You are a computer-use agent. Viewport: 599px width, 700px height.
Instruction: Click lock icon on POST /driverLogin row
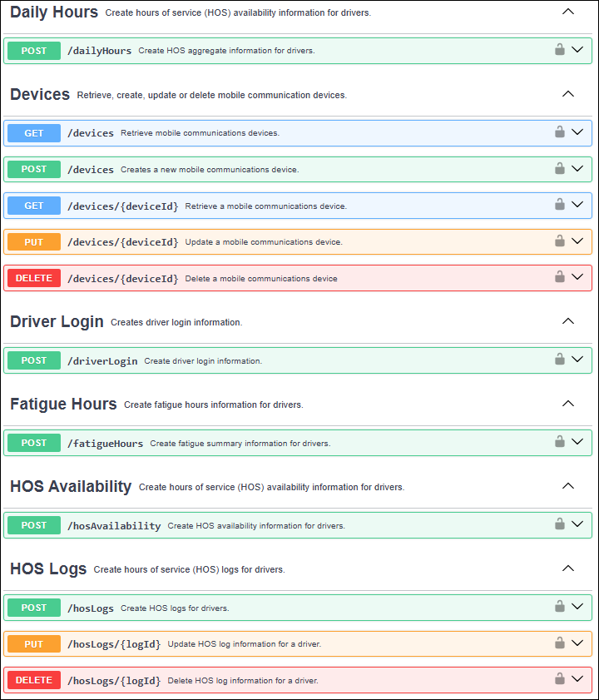560,359
